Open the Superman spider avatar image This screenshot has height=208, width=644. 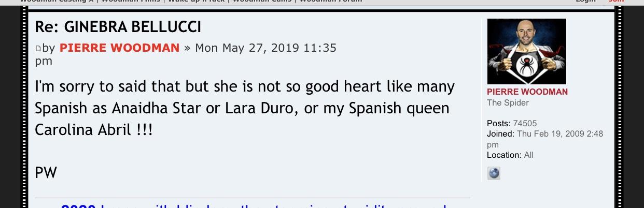click(526, 51)
